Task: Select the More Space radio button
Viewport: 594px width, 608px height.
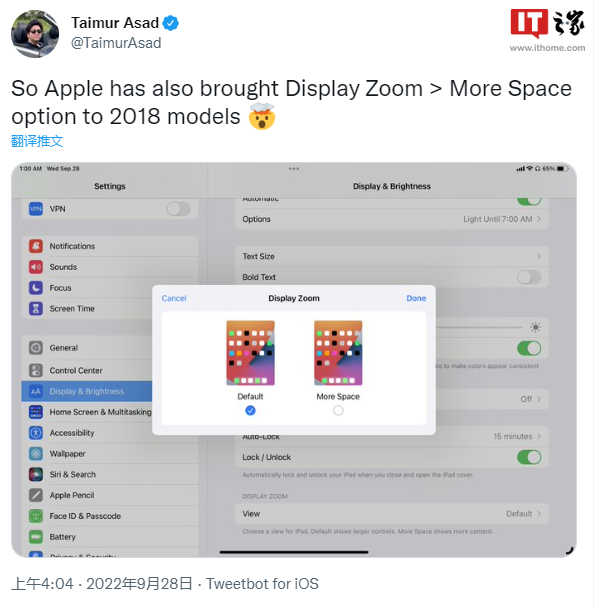Action: 338,410
